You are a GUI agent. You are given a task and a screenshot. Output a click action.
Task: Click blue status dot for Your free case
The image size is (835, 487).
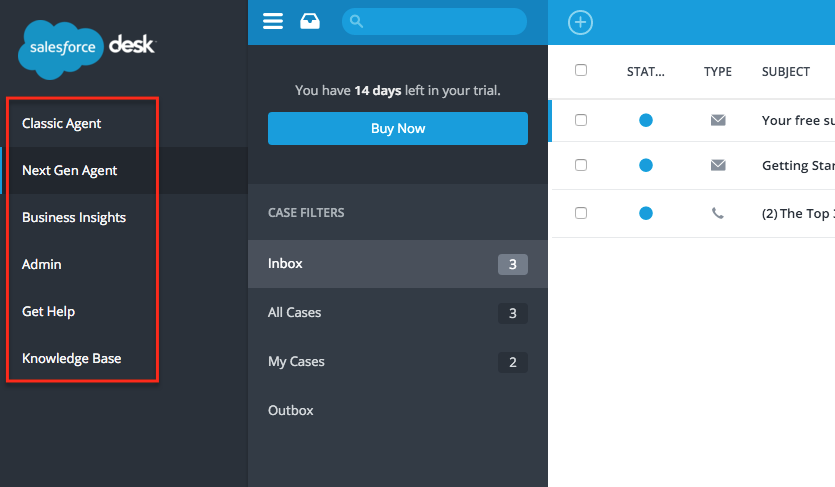646,120
